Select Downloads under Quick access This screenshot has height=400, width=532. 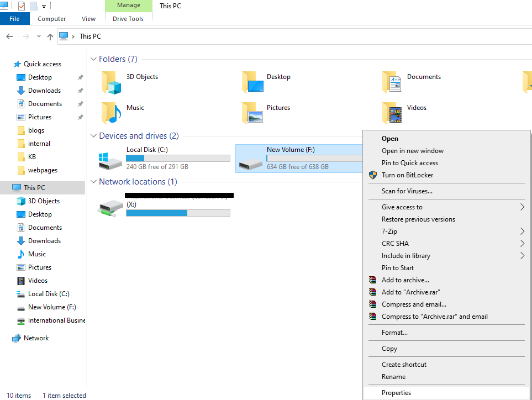[x=44, y=91]
